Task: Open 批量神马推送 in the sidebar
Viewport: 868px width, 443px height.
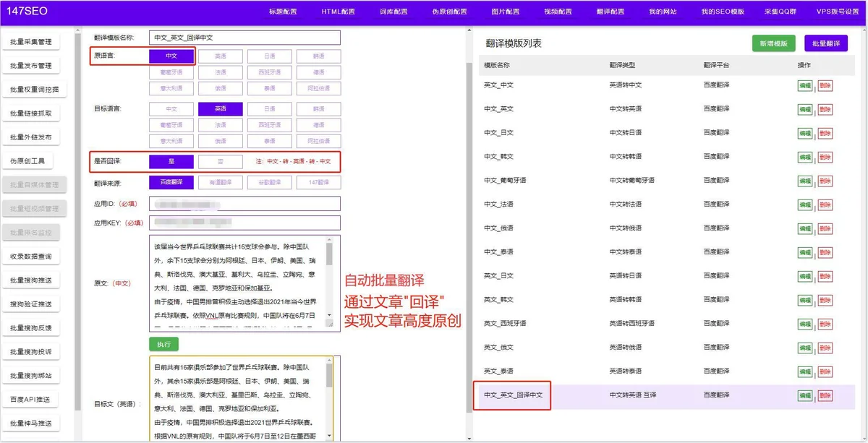Action: click(x=31, y=423)
